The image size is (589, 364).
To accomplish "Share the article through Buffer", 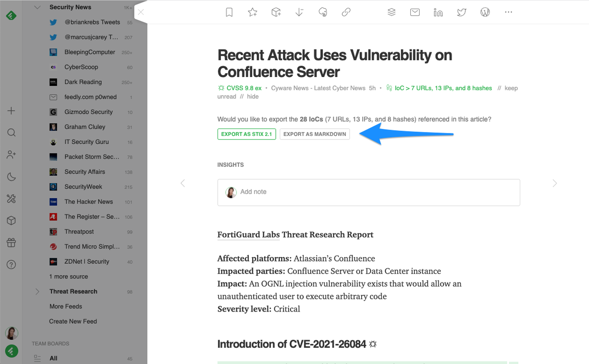I will point(392,12).
